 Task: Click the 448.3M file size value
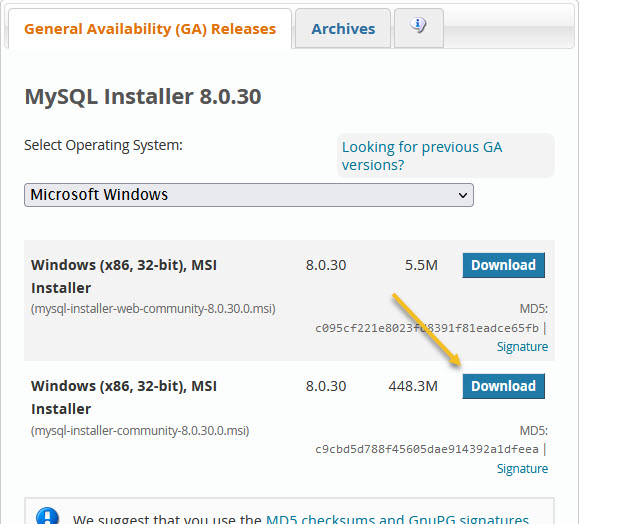click(413, 386)
